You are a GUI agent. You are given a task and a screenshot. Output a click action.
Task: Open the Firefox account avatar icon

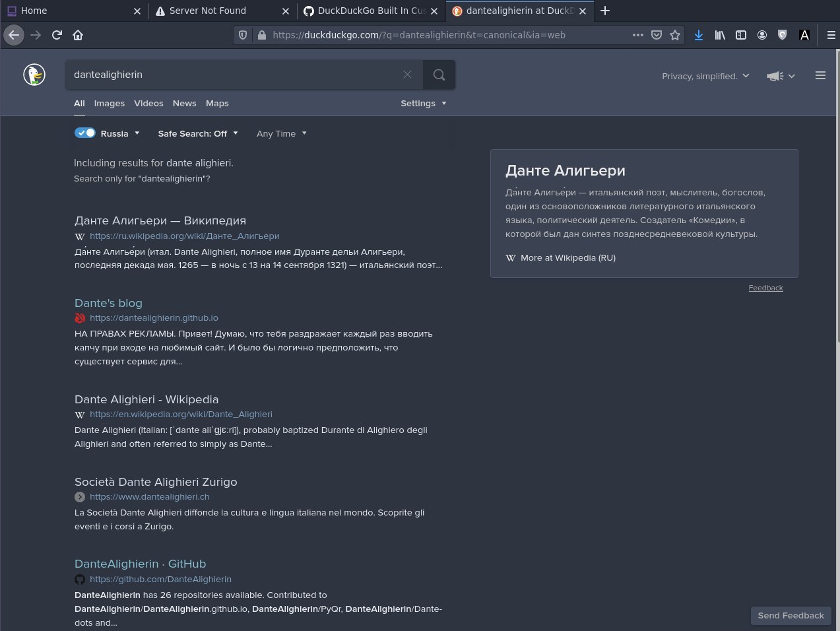tap(762, 35)
